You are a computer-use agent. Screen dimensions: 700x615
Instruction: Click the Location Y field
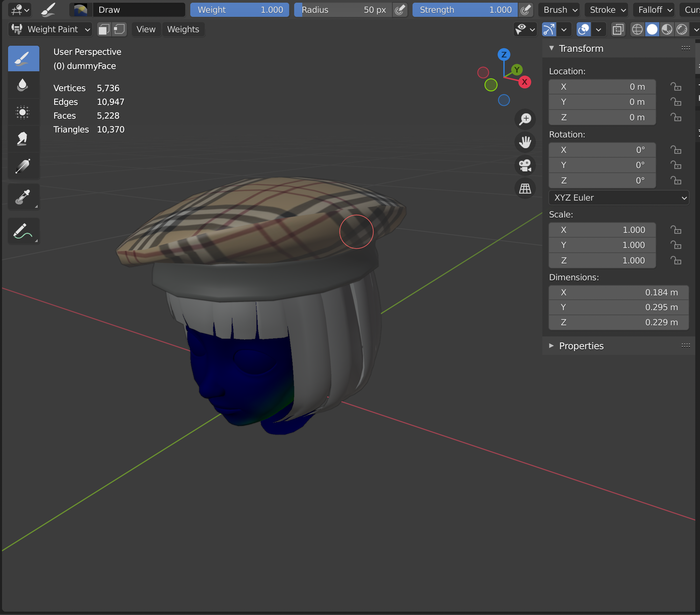(x=602, y=102)
